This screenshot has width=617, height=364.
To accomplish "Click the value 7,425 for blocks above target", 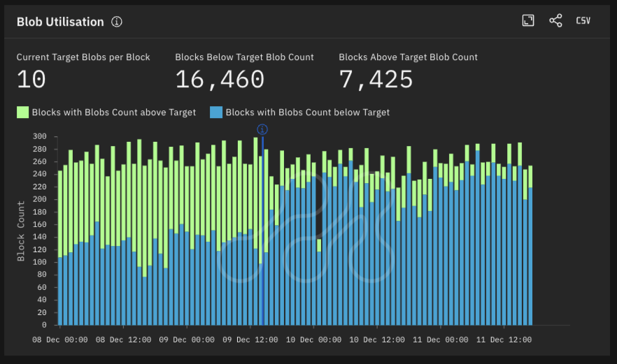I will click(376, 80).
